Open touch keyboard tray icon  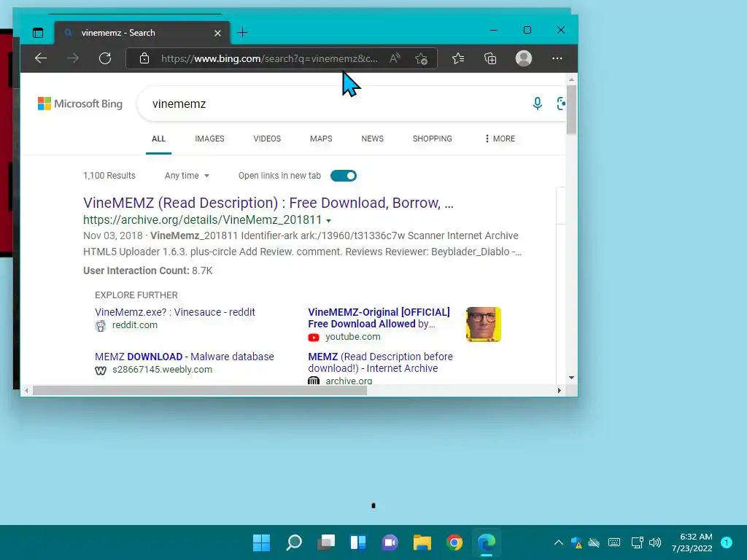[x=614, y=542]
